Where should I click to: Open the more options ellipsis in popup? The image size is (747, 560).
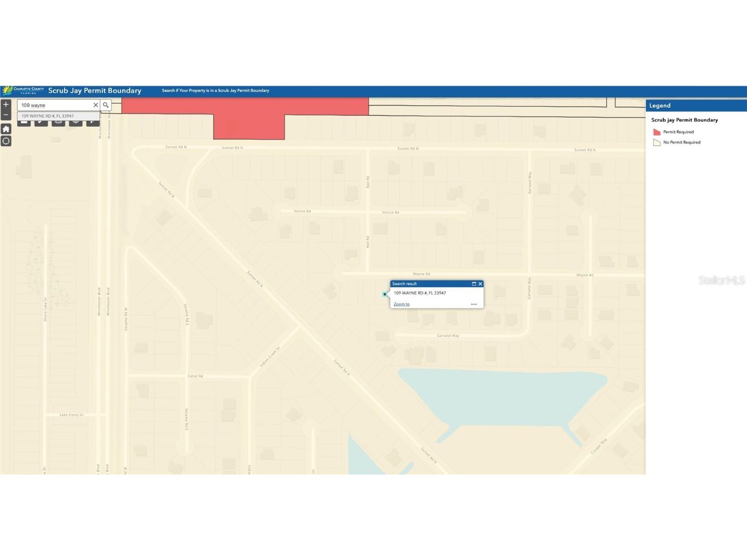click(x=474, y=304)
